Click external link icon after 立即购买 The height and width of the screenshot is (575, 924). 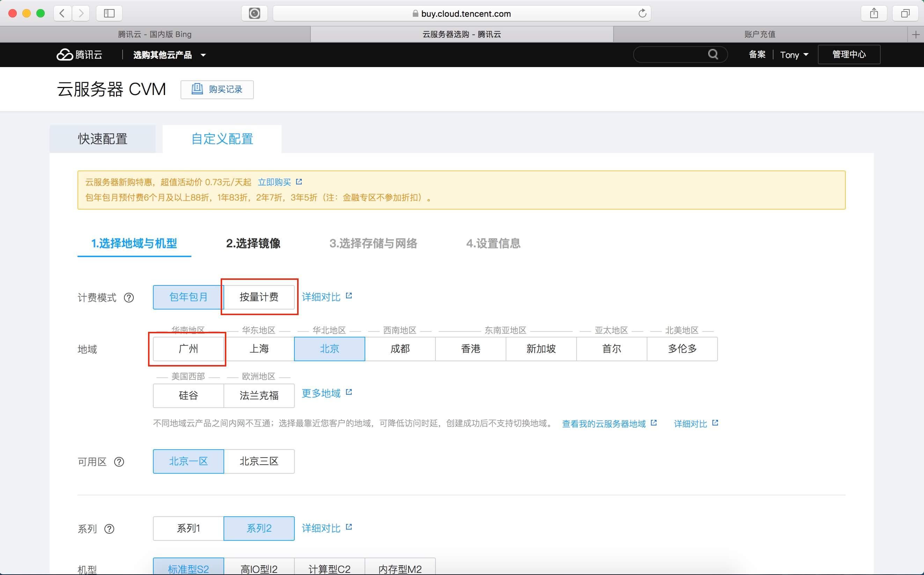(299, 182)
